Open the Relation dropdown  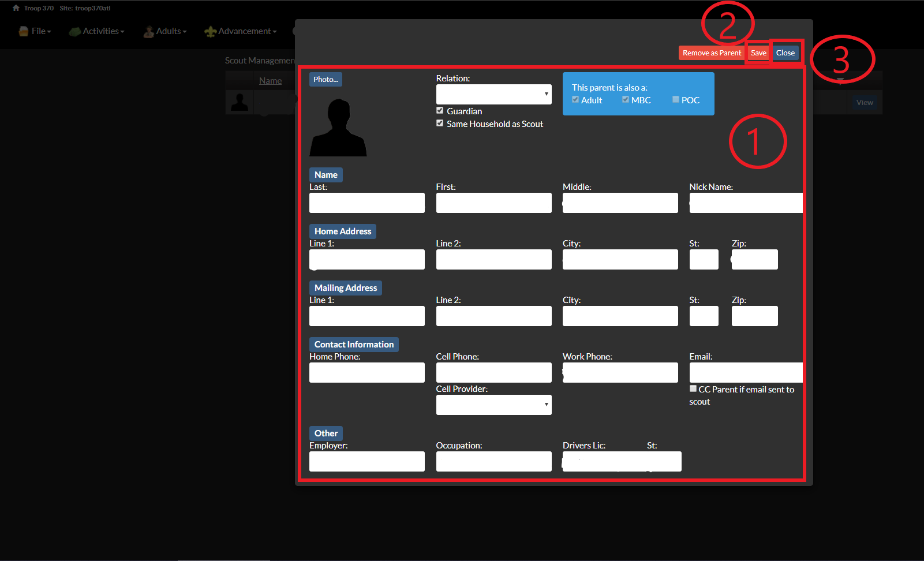pos(493,94)
